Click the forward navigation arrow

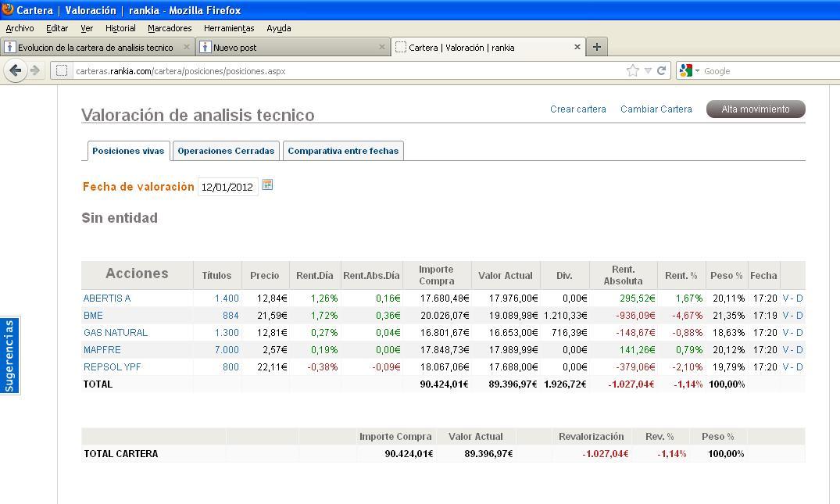click(x=35, y=70)
